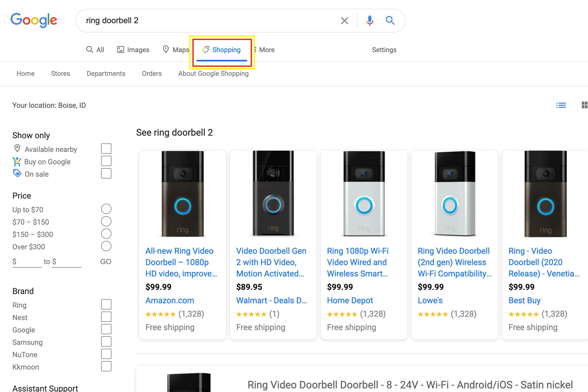Viewport: 588px width, 392px height.
Task: Open Departments section
Action: point(106,73)
